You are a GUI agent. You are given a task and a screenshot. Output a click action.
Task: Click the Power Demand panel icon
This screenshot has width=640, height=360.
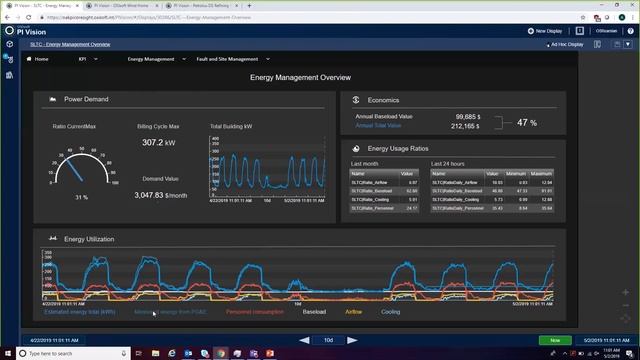point(53,99)
